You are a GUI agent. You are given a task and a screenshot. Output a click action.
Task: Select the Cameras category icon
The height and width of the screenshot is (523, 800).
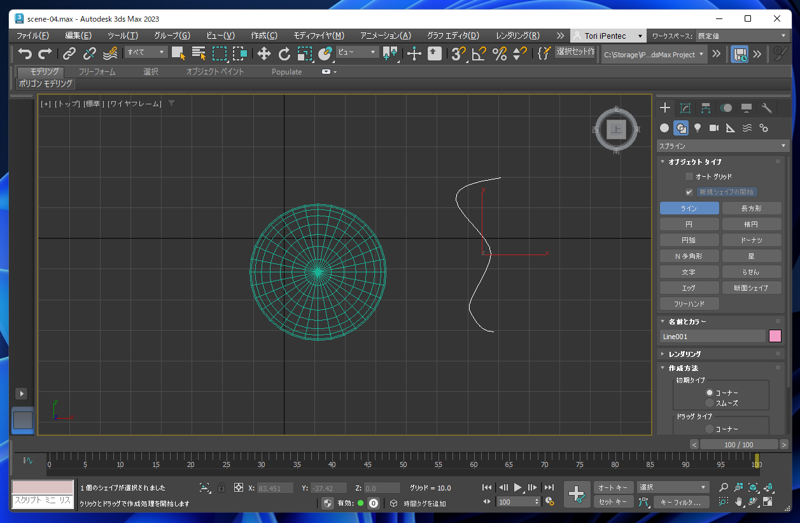pyautogui.click(x=714, y=128)
